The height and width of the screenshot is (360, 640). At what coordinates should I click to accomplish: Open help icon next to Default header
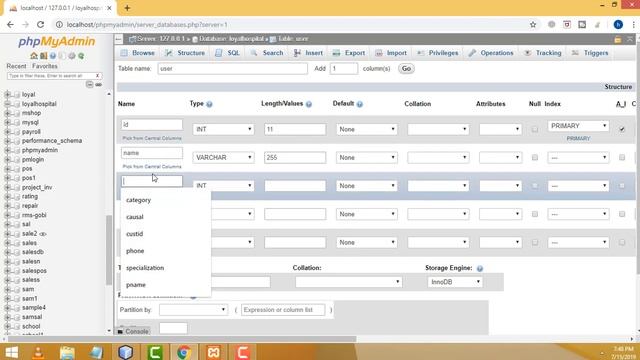pos(360,104)
